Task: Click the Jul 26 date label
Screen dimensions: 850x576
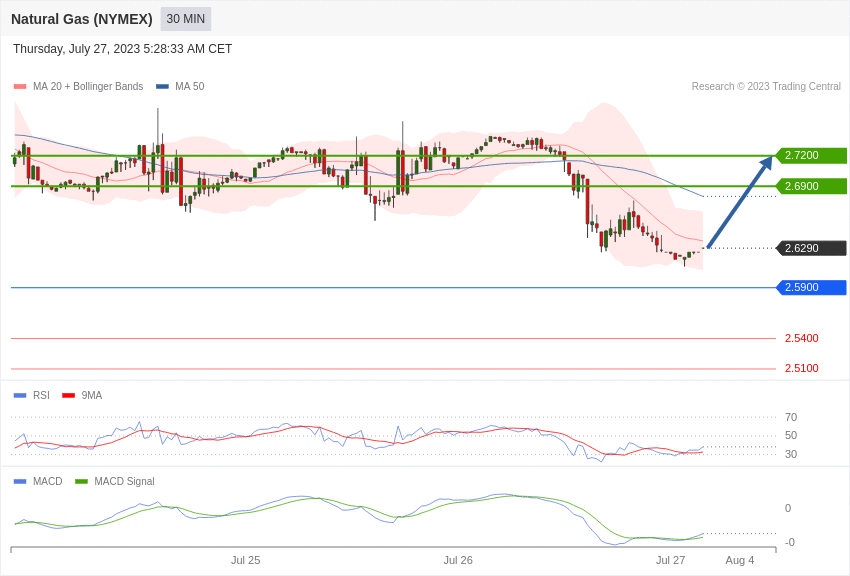Action: coord(458,560)
